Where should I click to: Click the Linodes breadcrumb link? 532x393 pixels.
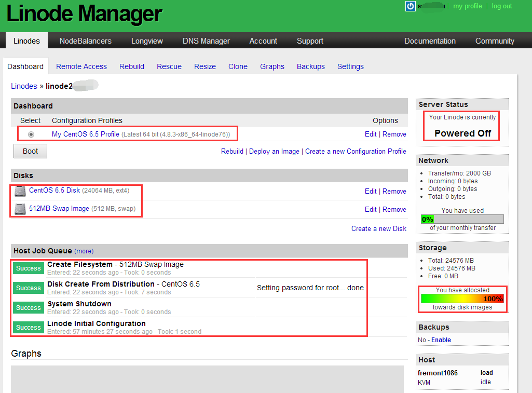tap(24, 86)
